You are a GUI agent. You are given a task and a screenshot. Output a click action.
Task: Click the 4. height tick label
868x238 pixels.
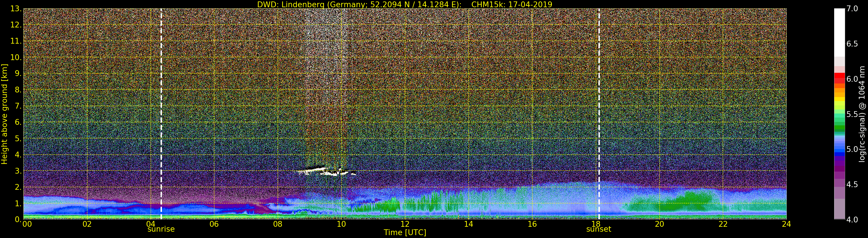pos(18,155)
